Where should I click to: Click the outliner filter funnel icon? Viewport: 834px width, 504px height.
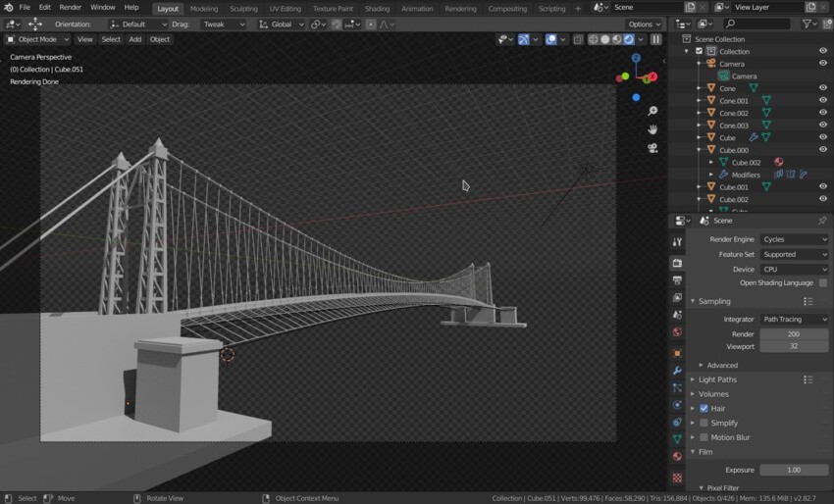807,24
